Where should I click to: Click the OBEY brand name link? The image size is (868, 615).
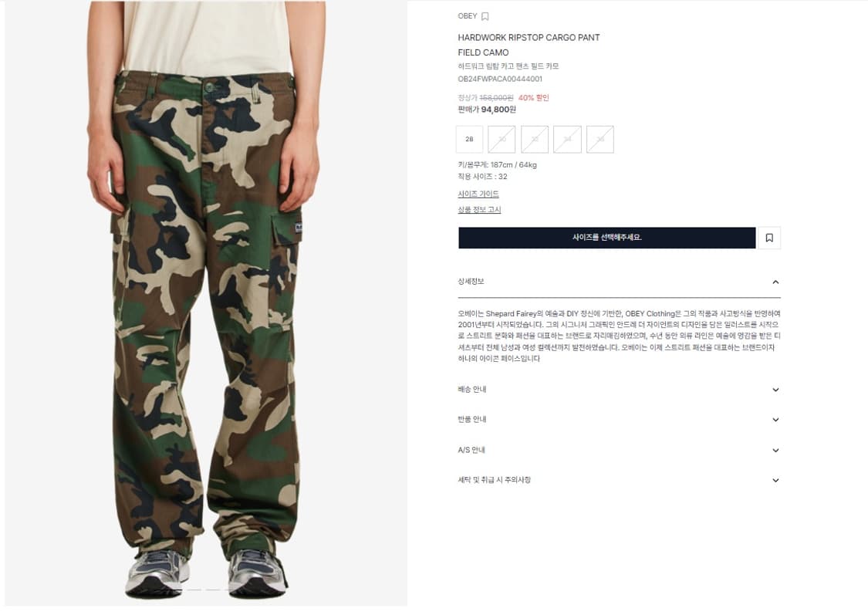tap(468, 16)
